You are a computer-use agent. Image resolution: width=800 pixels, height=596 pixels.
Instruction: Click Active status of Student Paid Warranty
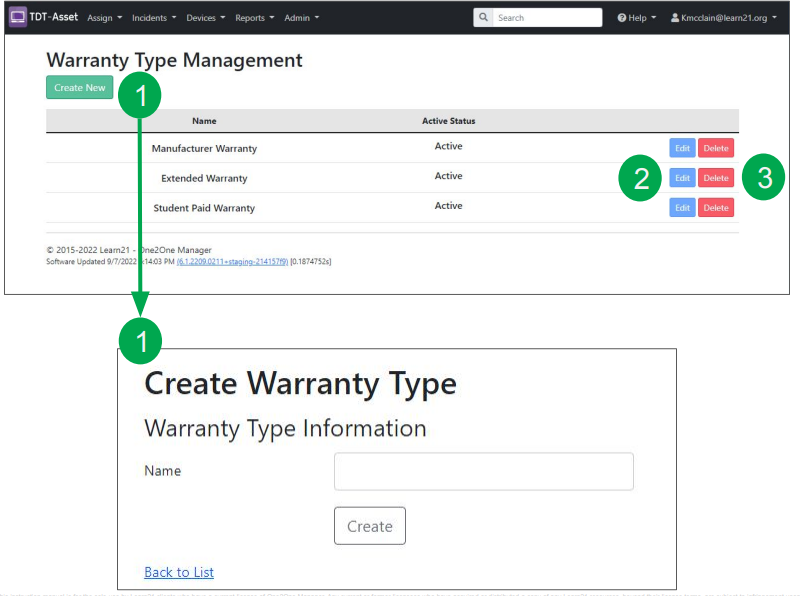click(448, 206)
